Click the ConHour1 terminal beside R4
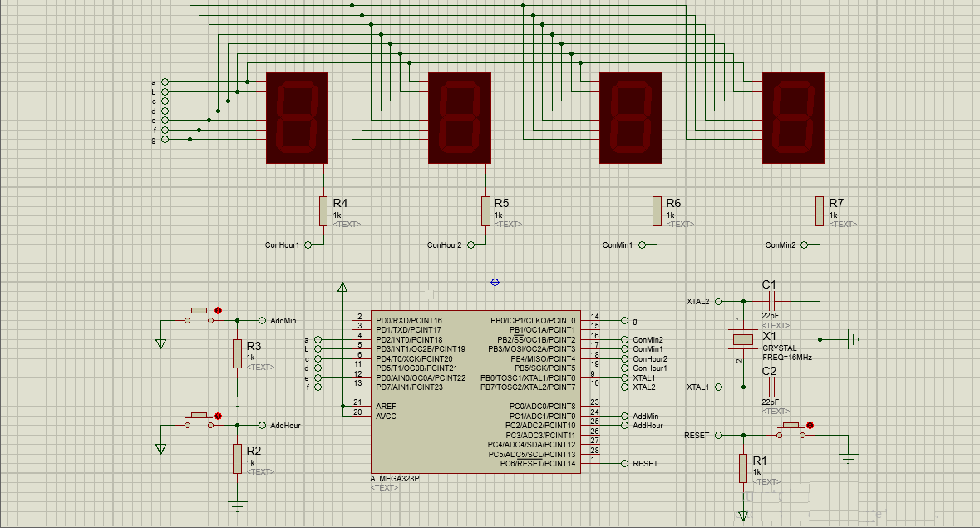 tap(308, 245)
